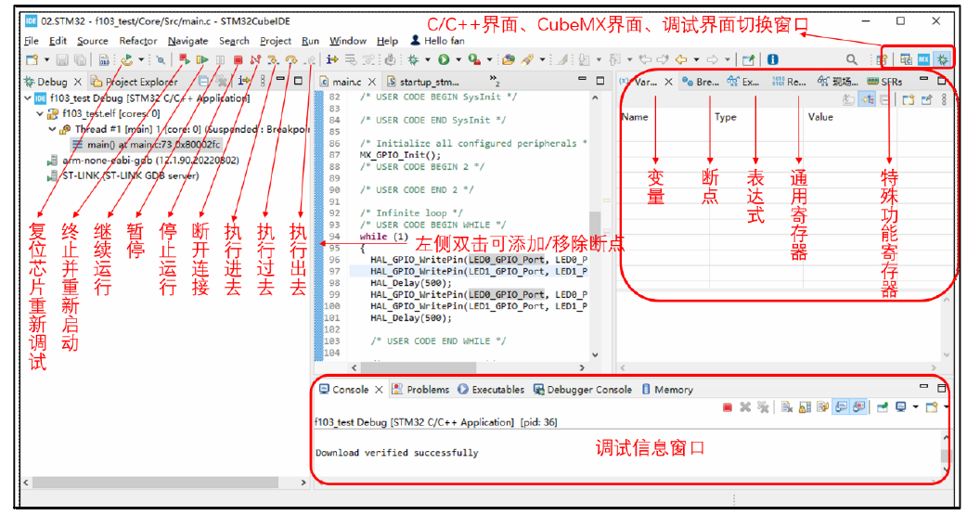
Task: Switch to the Debug perspective bug icon
Action: [943, 59]
